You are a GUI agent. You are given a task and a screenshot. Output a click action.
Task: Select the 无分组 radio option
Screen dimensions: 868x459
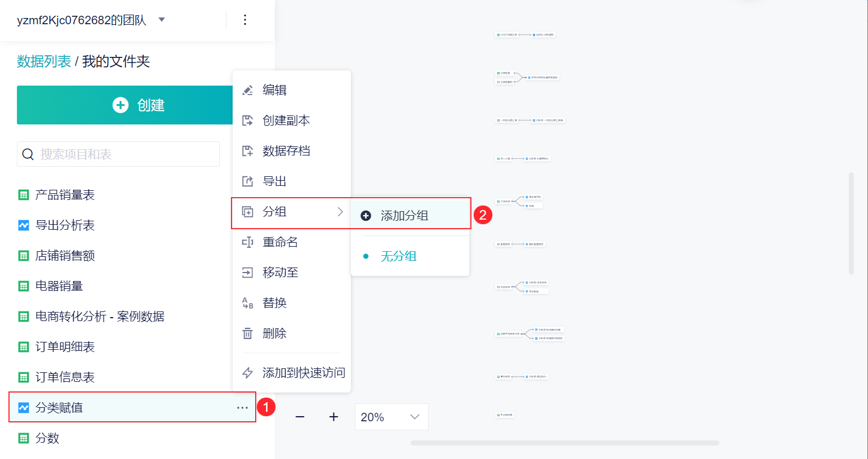(x=366, y=256)
